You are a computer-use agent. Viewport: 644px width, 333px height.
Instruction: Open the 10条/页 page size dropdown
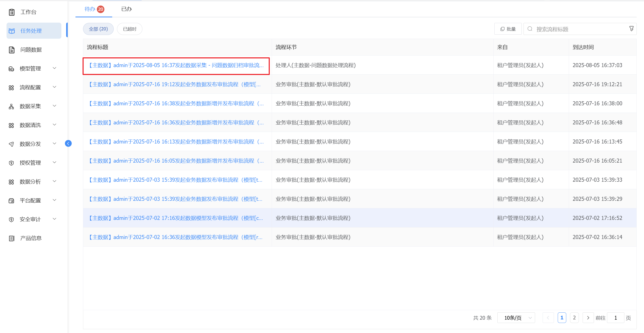click(x=516, y=318)
